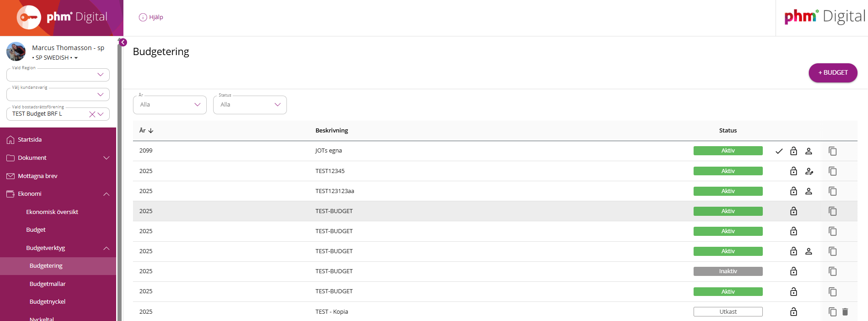Open the År filter dropdown
868x321 pixels.
coord(170,105)
